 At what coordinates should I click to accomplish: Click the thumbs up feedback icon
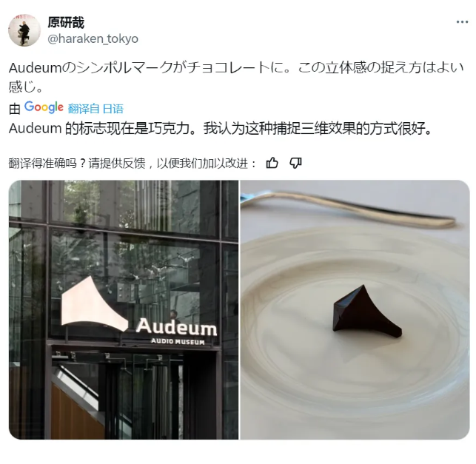pos(272,164)
